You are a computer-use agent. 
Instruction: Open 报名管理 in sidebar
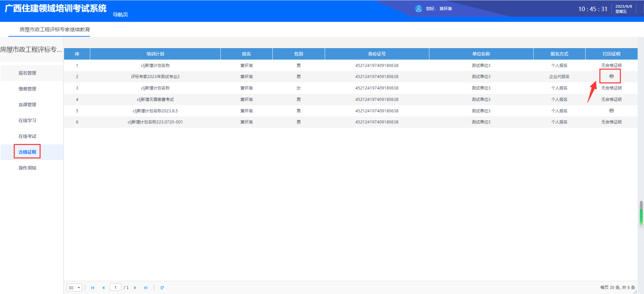(x=27, y=73)
